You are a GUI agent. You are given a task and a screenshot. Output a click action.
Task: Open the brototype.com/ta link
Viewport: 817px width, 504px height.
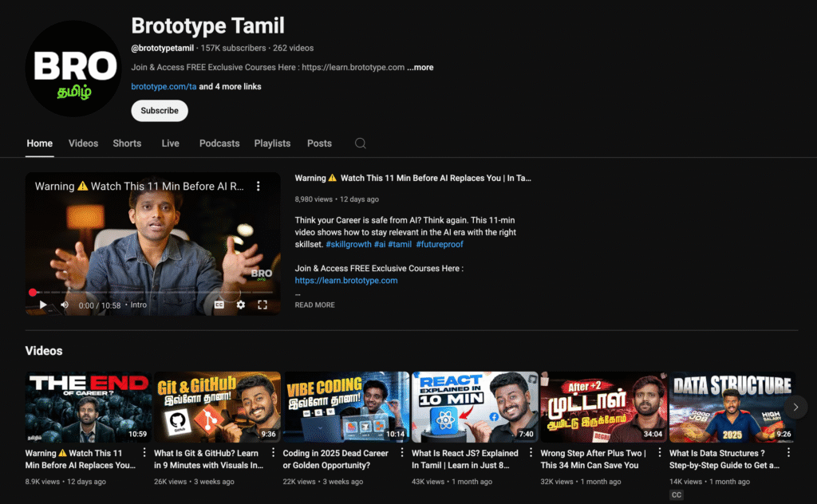click(164, 86)
